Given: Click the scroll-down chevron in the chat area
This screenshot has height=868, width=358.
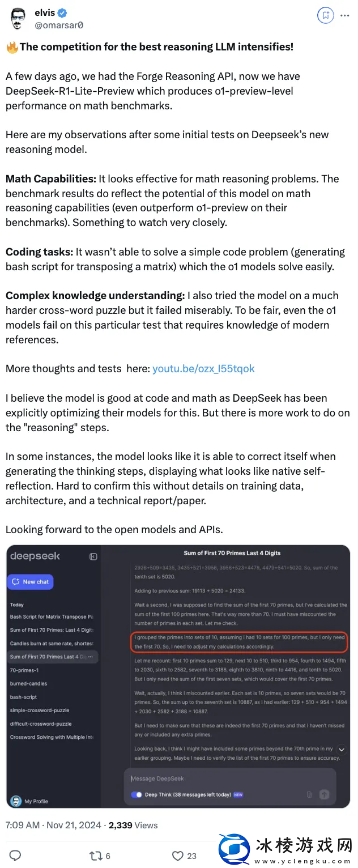Looking at the screenshot, I should click(342, 748).
